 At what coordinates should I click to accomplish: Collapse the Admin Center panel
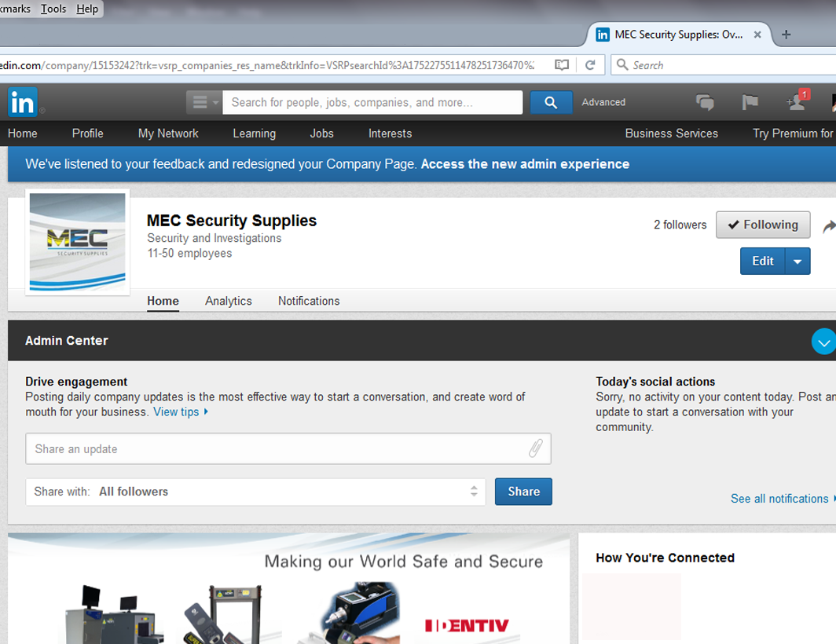(x=823, y=342)
